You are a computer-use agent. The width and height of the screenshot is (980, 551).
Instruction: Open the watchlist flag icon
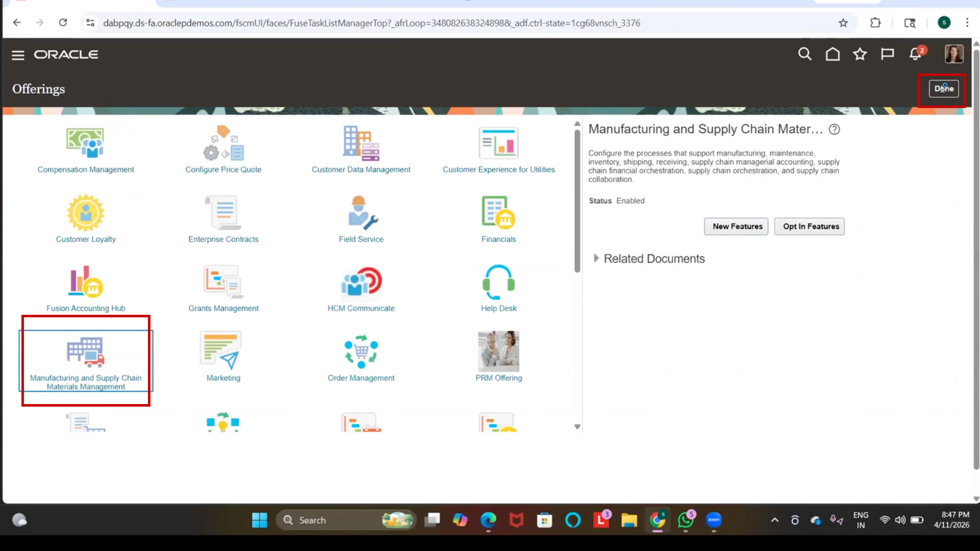888,54
